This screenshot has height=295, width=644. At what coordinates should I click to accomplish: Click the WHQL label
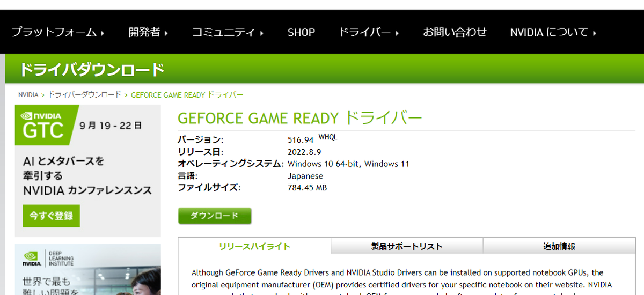[328, 137]
